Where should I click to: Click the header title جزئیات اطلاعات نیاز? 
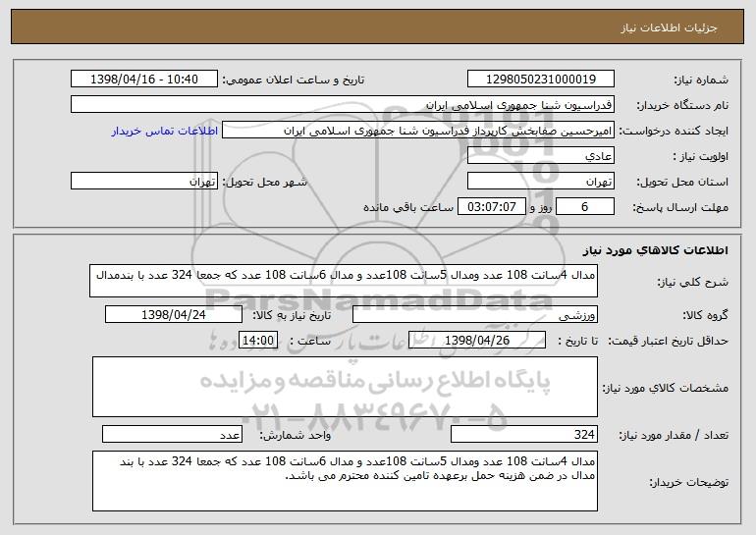tap(669, 27)
